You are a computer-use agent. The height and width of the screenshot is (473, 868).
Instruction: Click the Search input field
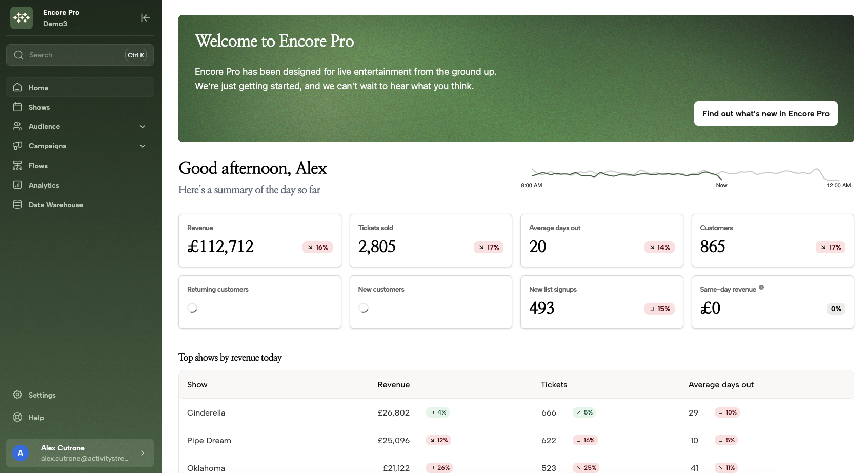point(74,55)
